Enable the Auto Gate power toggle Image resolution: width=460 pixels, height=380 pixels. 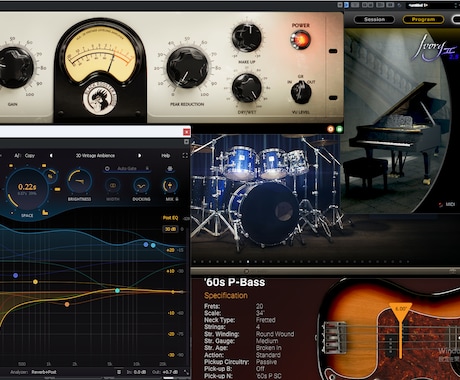click(107, 169)
